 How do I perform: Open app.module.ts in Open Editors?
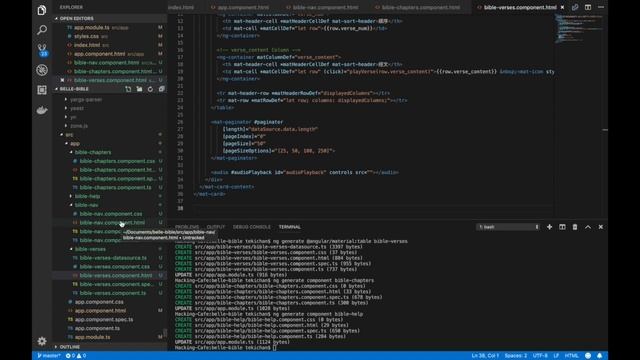pyautogui.click(x=109, y=27)
